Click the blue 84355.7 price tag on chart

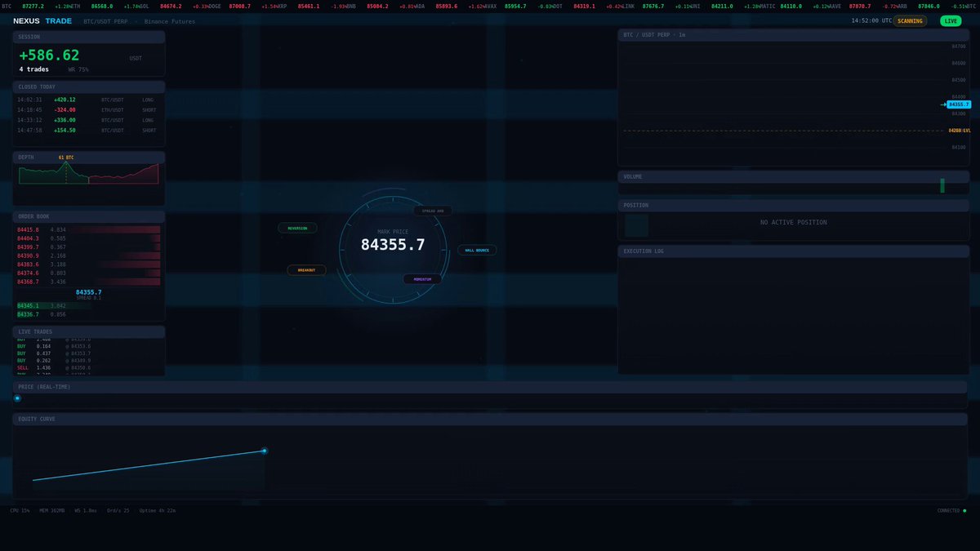(x=959, y=104)
